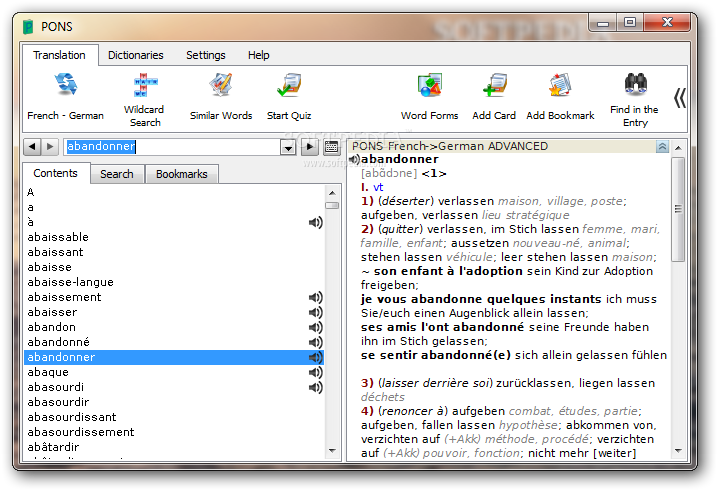718x491 pixels.
Task: Click the word list scrollbar thumb
Action: coord(332,205)
